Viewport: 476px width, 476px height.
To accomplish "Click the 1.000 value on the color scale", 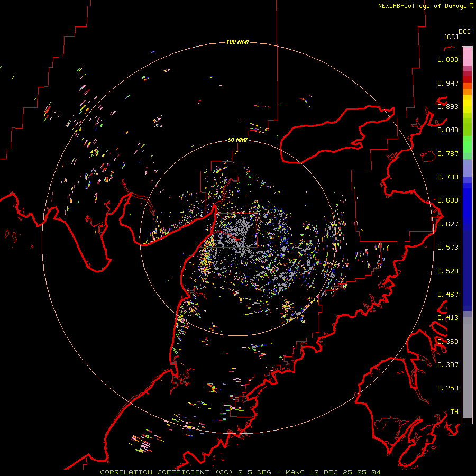I will [x=448, y=59].
